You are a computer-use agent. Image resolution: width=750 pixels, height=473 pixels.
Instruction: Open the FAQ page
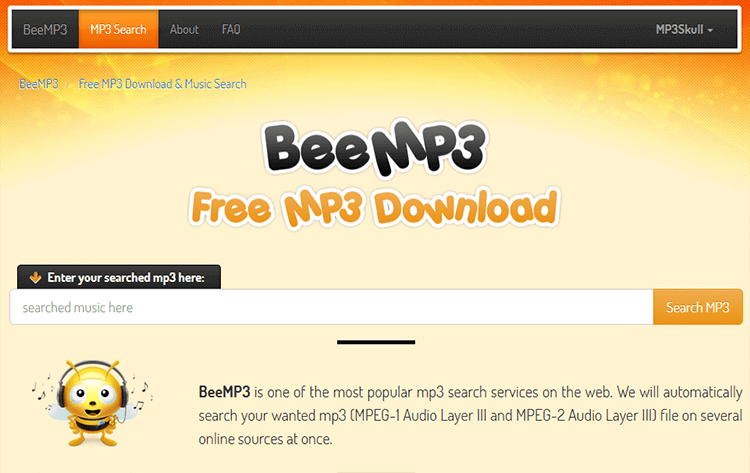(231, 30)
